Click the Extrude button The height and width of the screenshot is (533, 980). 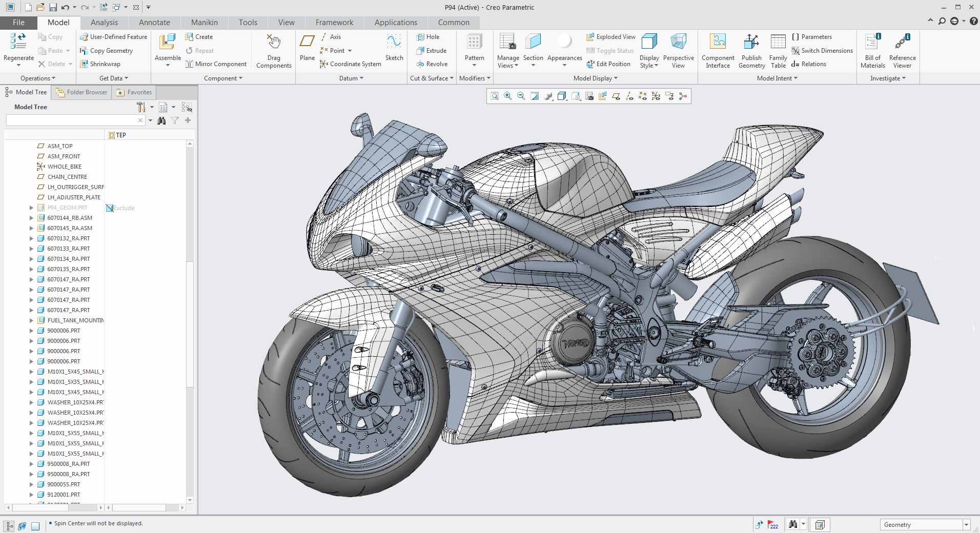point(431,51)
